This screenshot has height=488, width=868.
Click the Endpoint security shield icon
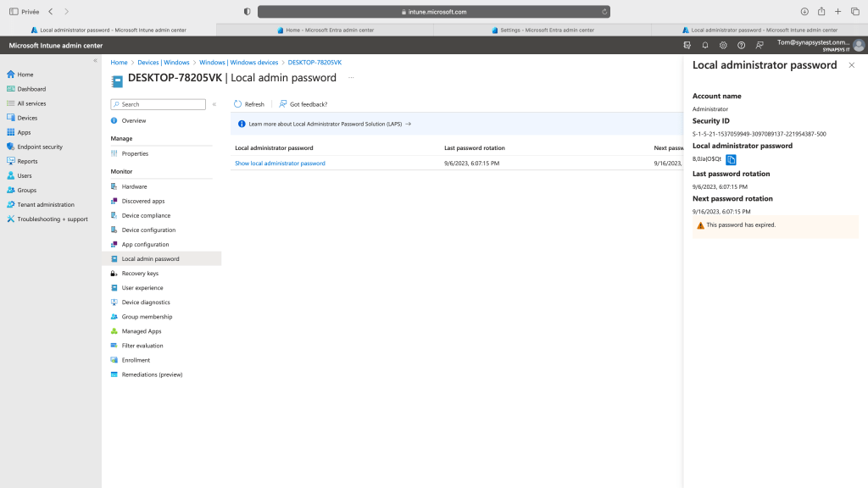11,147
